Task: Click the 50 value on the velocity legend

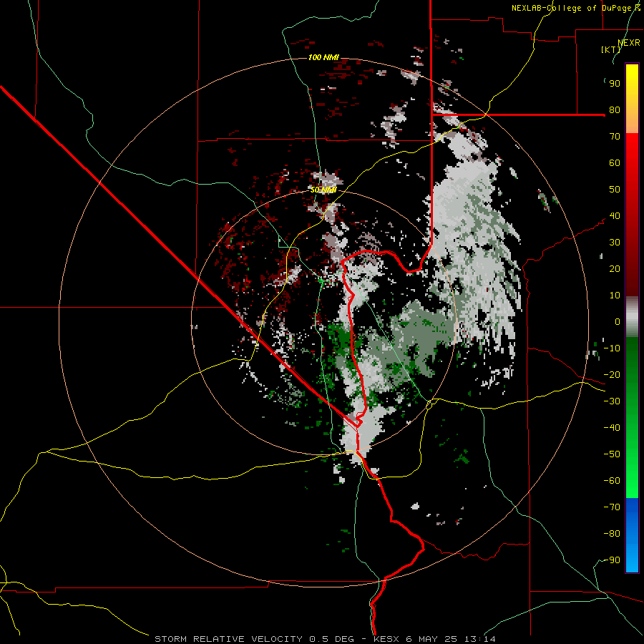Action: 615,190
